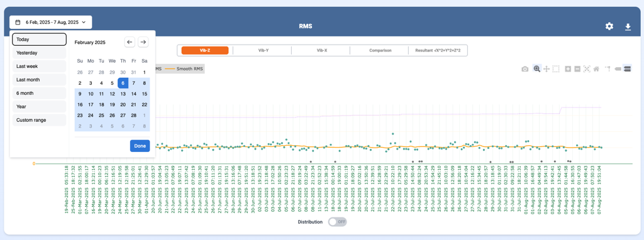Image resolution: width=644 pixels, height=240 pixels.
Task: Click the Done button
Action: click(140, 146)
